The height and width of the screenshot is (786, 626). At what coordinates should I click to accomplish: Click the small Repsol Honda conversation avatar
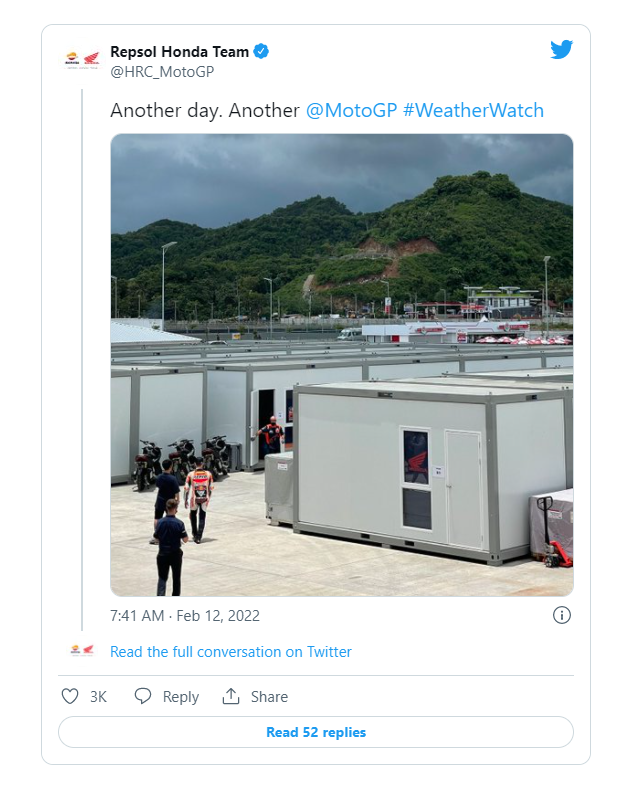tap(82, 651)
